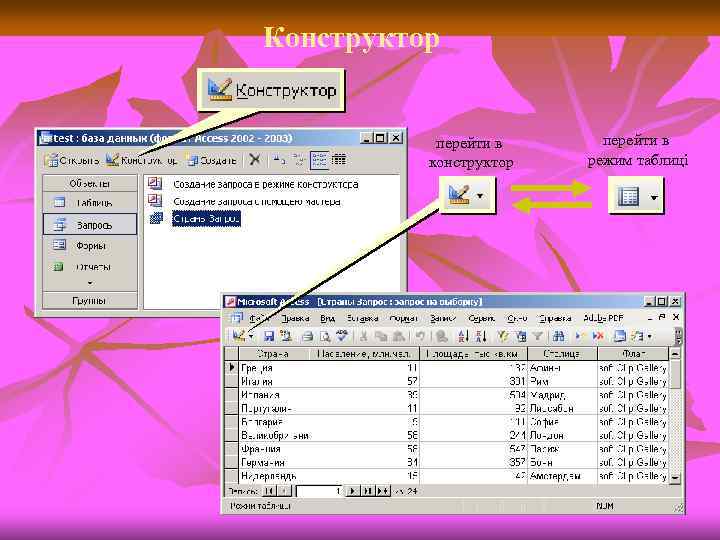
Task: Switch test window to Details view
Action: (339, 160)
